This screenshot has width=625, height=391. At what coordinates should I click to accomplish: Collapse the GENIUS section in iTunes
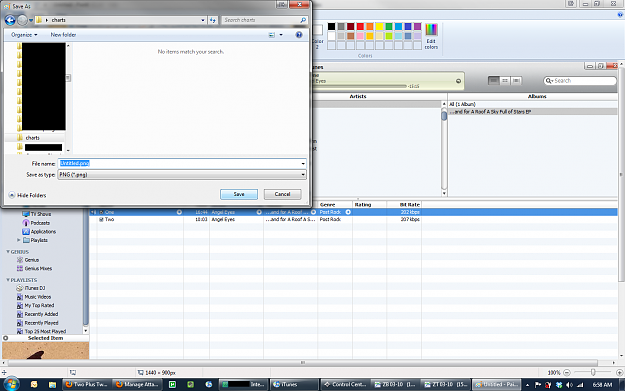pyautogui.click(x=8, y=252)
